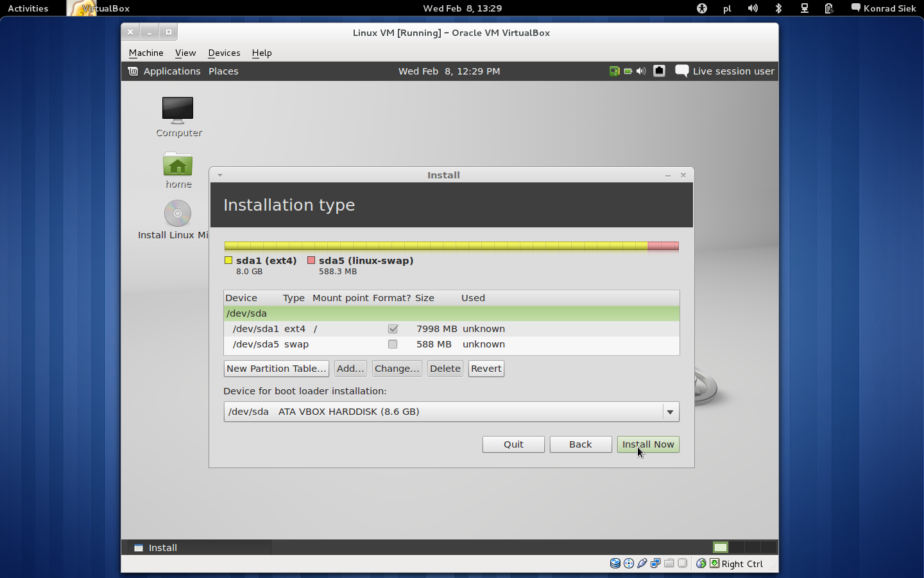Select the /dev/sda1 ext4 partition row
Image resolution: width=924 pixels, height=578 pixels.
[x=452, y=329]
